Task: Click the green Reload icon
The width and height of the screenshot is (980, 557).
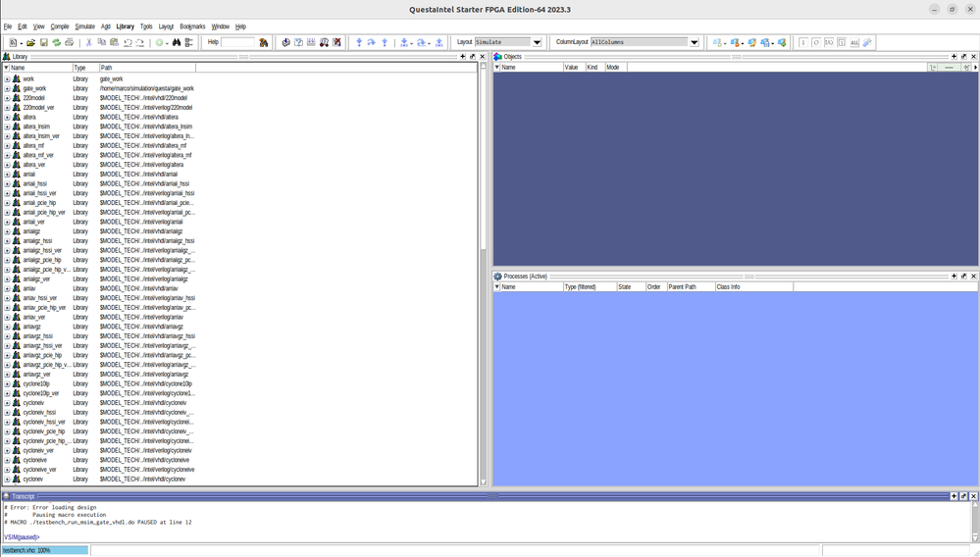Action: click(x=56, y=42)
